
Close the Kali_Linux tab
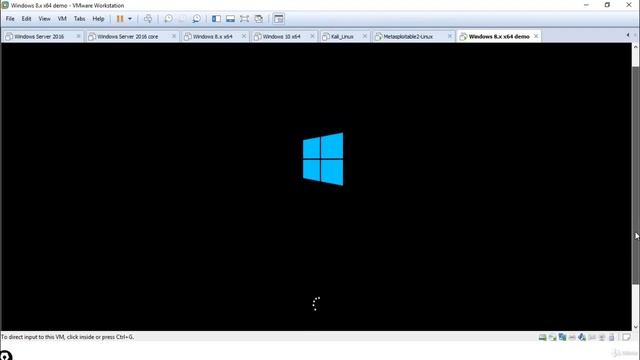coord(364,36)
